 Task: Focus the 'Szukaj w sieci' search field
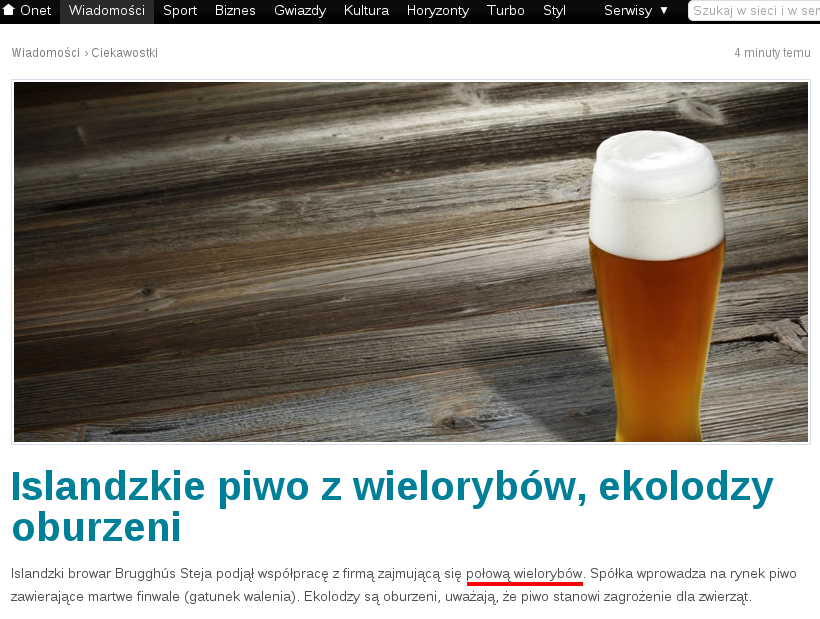(755, 11)
